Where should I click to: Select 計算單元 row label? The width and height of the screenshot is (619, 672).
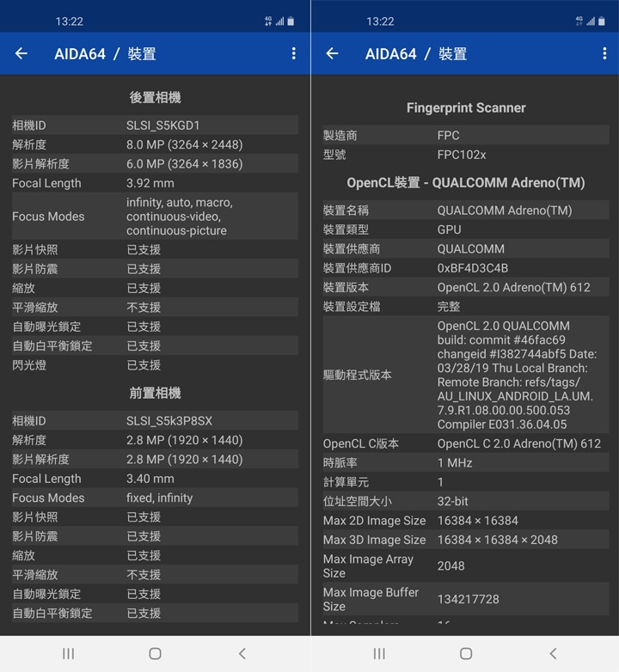point(346,482)
